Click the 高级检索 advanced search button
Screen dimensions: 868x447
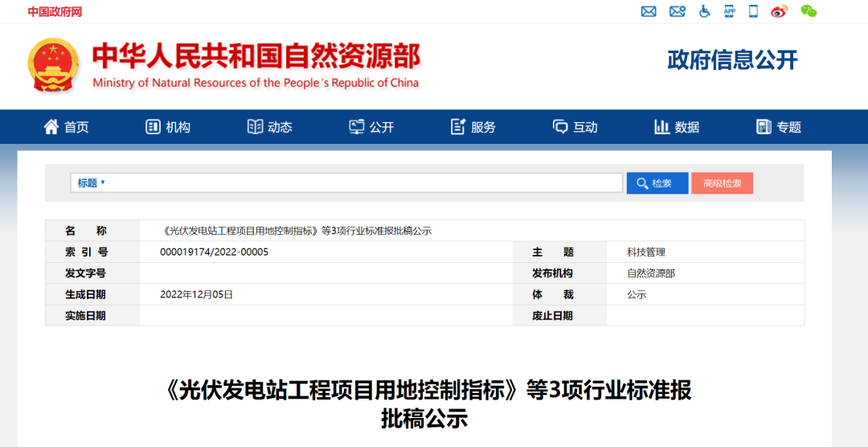tap(722, 183)
